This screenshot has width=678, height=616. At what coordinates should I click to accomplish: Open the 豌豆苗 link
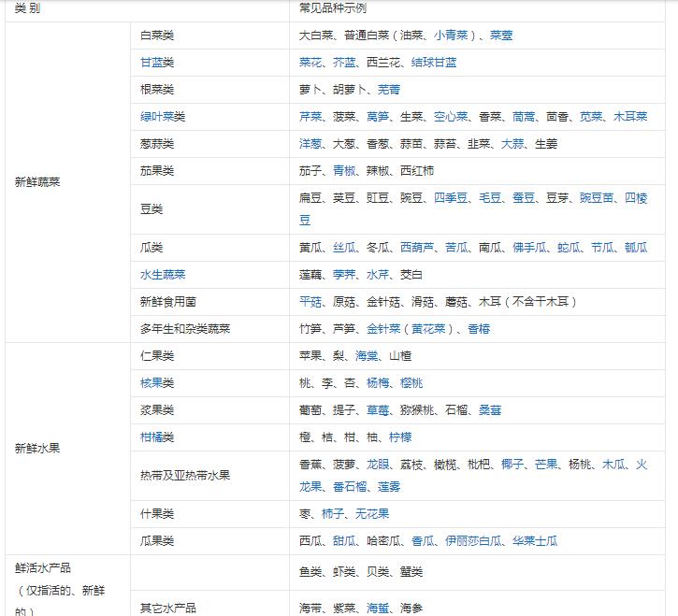(597, 198)
